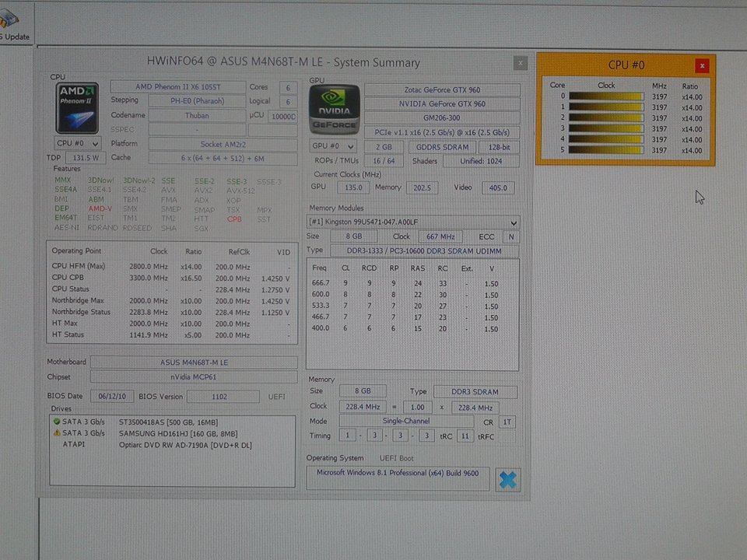
Task: Click the Zotac GeForce GTX 960 field
Action: tap(442, 90)
